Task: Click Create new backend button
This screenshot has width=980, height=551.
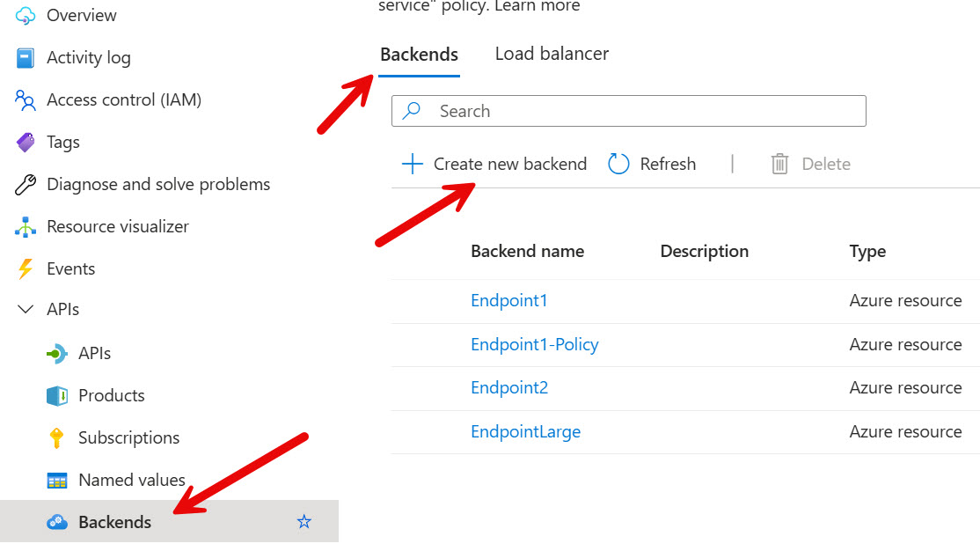Action: pos(494,164)
